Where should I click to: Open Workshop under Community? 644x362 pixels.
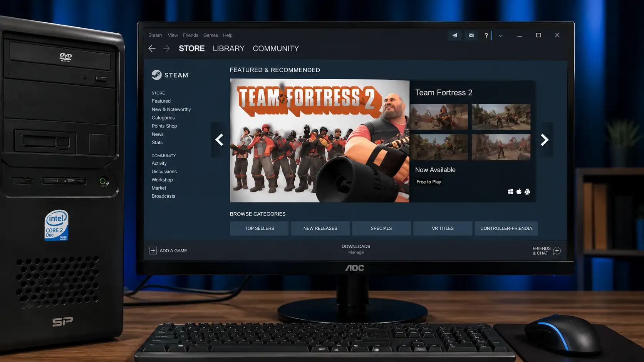[x=162, y=180]
